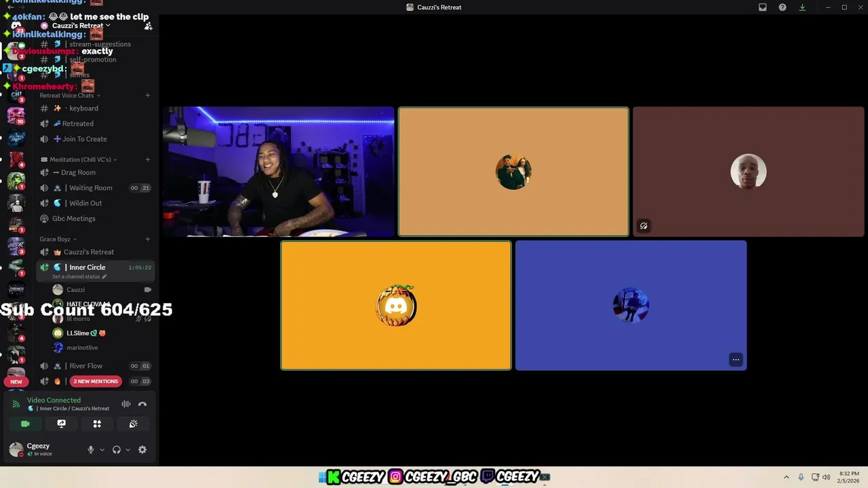Show hidden system tray icons
This screenshot has height=488, width=868.
[787, 477]
